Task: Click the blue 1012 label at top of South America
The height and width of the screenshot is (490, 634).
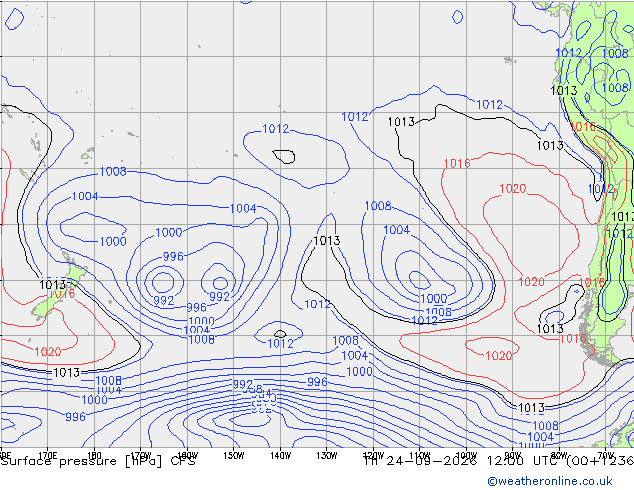Action: (x=568, y=53)
